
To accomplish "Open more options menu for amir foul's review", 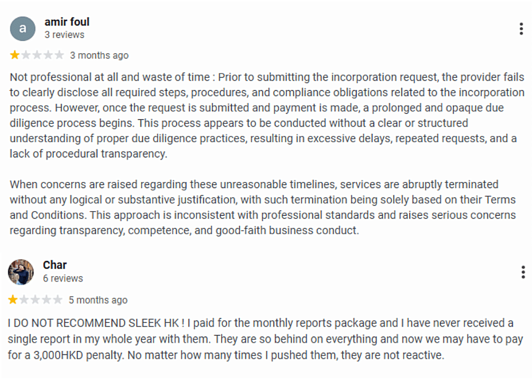I will point(521,29).
